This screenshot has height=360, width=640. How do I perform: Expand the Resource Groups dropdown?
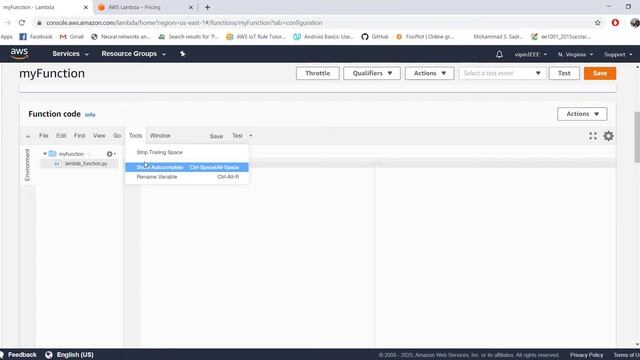(x=133, y=54)
